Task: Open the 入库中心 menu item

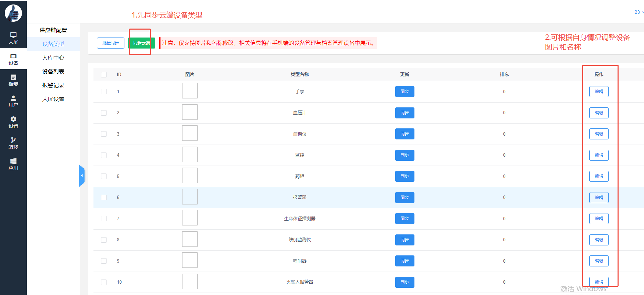Action: [x=53, y=57]
